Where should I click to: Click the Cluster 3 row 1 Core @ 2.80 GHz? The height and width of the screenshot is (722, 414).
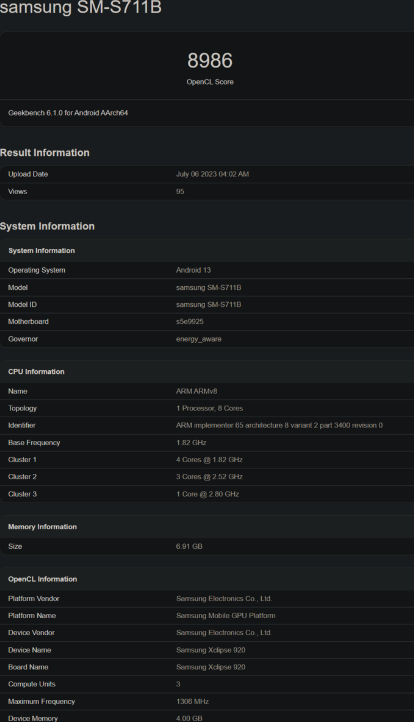(207, 494)
